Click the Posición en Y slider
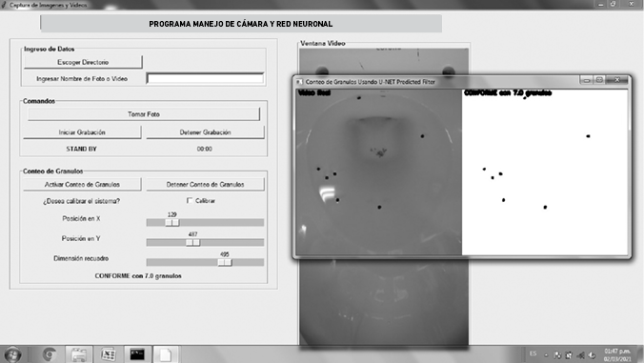Image resolution: width=644 pixels, height=363 pixels. (x=205, y=242)
